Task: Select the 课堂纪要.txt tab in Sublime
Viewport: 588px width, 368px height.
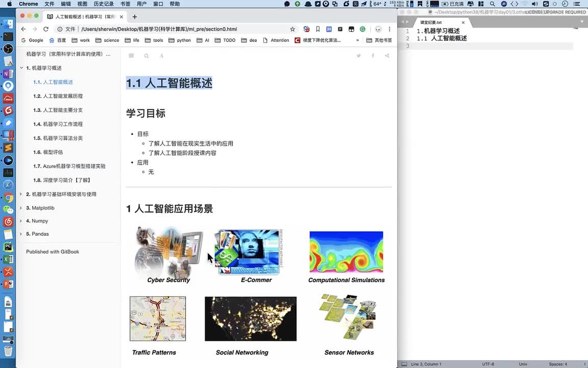Action: pyautogui.click(x=431, y=22)
